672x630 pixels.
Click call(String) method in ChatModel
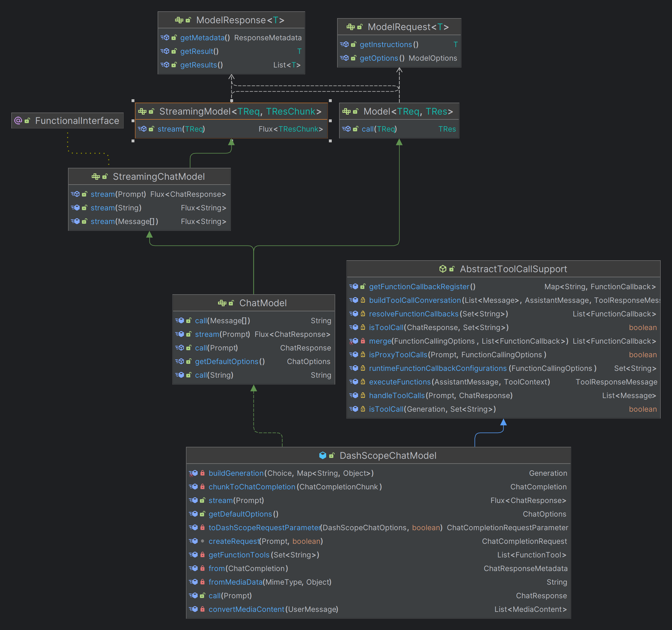(x=214, y=375)
